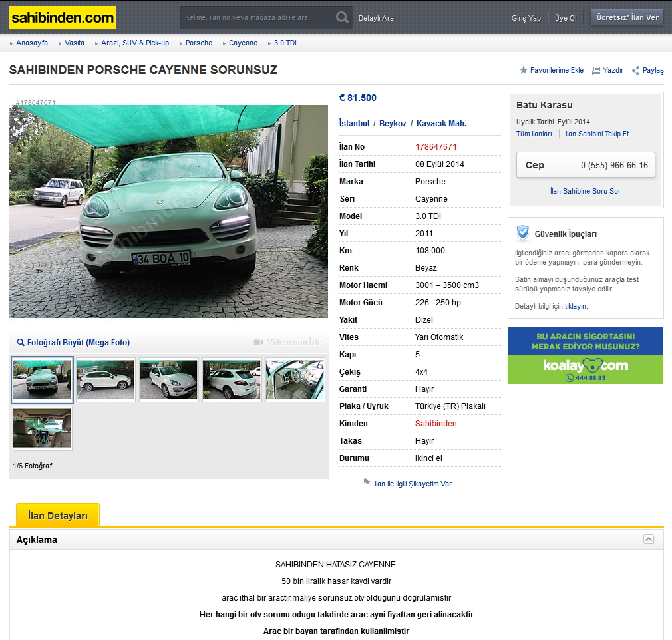Screen dimensions: 672x640
Task: Click Giriş Yap to log in
Action: point(526,18)
